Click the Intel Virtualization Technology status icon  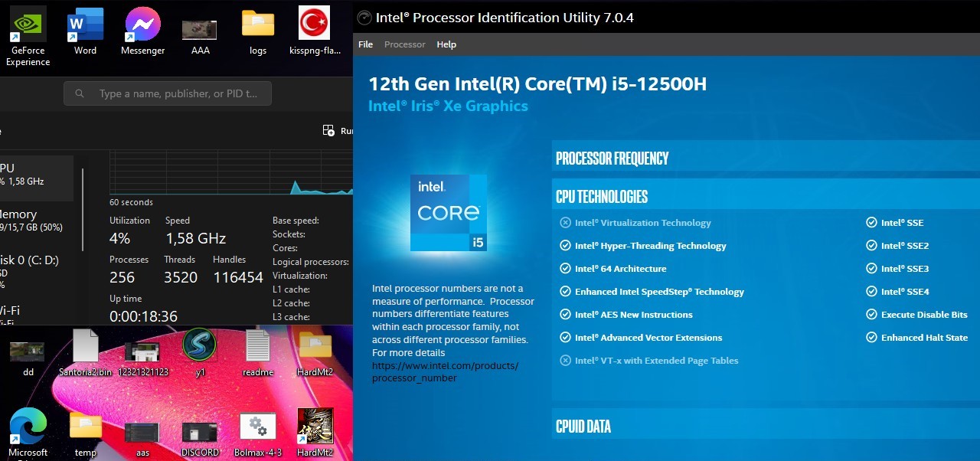(566, 223)
